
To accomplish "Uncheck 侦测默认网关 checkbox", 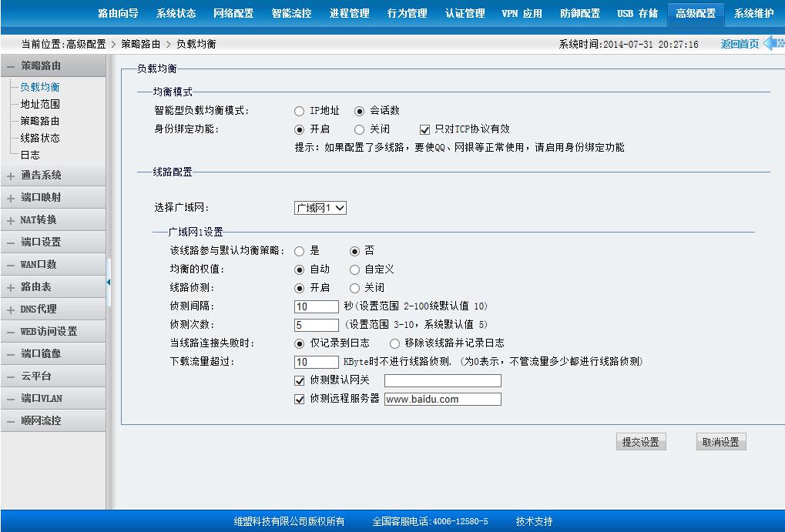I will (300, 380).
